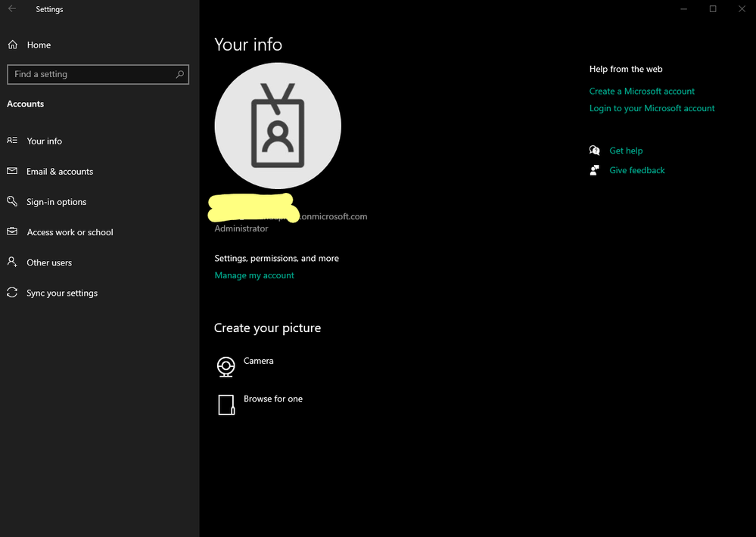Click the Browse for one file icon
This screenshot has height=537, width=756.
point(226,405)
